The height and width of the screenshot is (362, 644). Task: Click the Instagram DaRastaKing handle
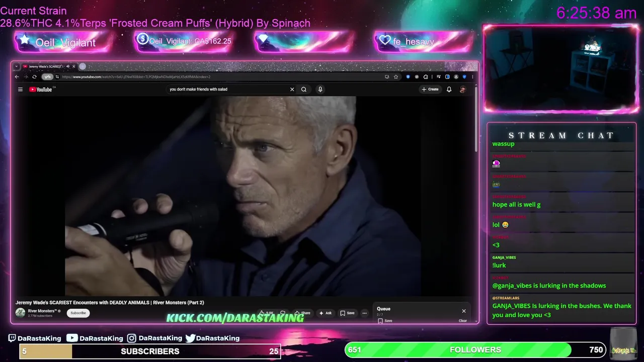(154, 338)
